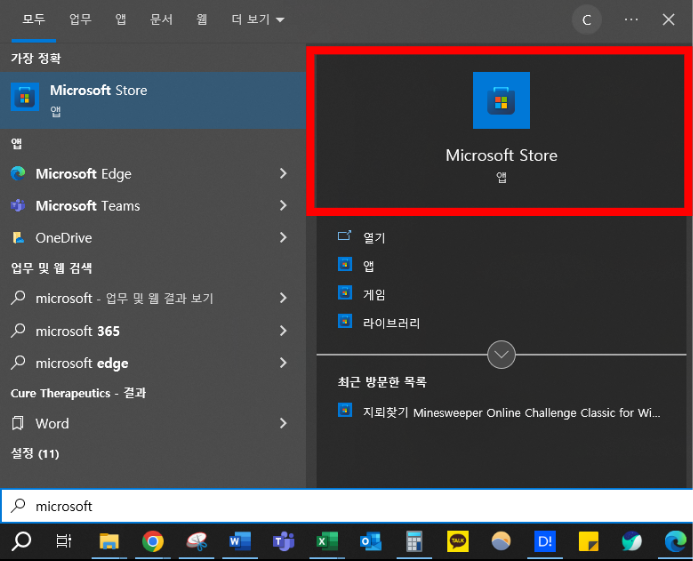Screen dimensions: 693x561
Task: Click 열기 to open Microsoft Store
Action: click(x=374, y=237)
